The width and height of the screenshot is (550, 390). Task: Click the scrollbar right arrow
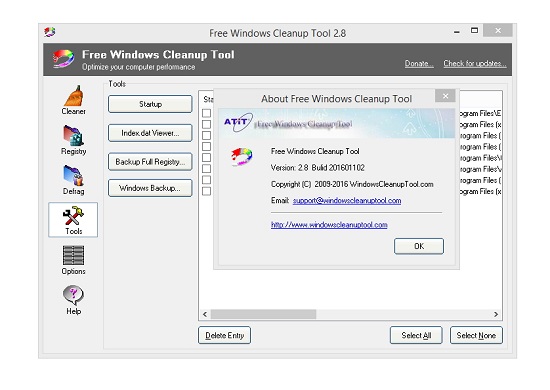[496, 314]
